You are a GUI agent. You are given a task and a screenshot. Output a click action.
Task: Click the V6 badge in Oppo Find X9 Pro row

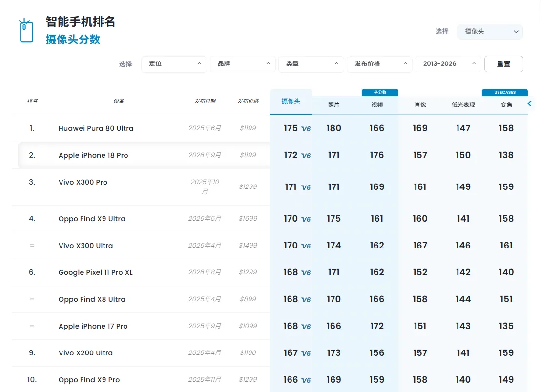306,381
